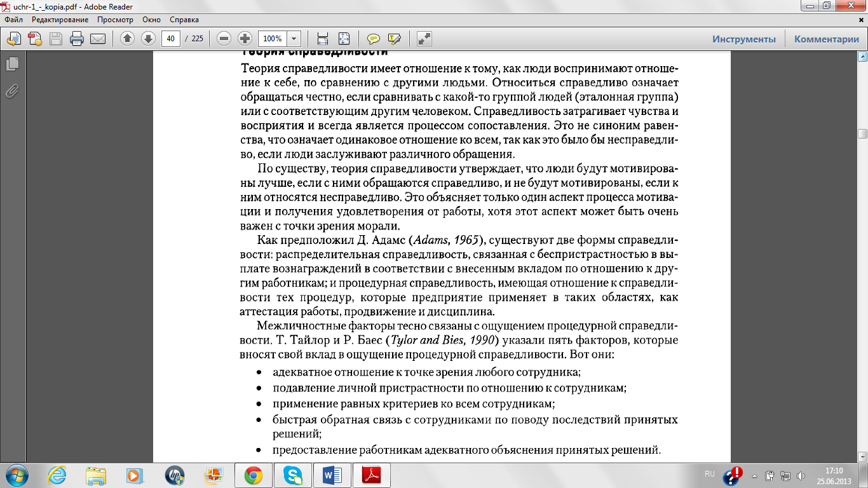Click the network tray icon
Image resolution: width=868 pixels, height=488 pixels.
pos(785,475)
